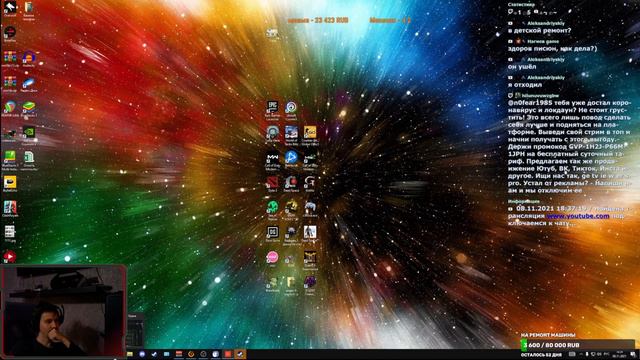
Task: Open the OBS icon in the taskbar
Action: pyautogui.click(x=203, y=354)
